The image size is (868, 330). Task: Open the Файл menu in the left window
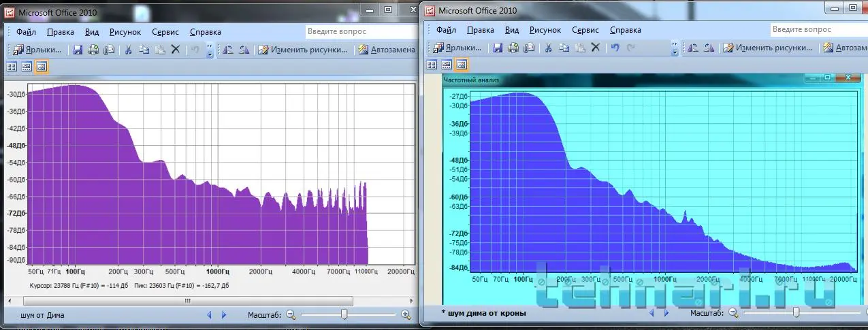click(x=25, y=32)
